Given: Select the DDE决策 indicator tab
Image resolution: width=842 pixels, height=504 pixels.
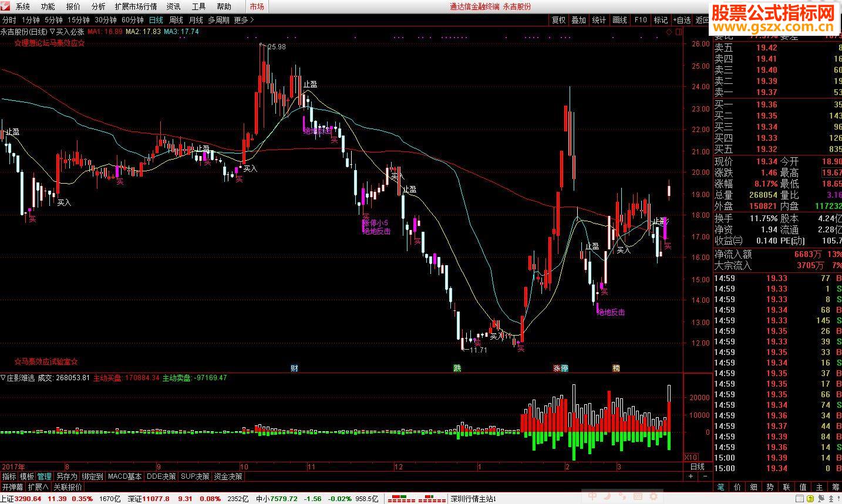Looking at the screenshot, I should coord(161,476).
